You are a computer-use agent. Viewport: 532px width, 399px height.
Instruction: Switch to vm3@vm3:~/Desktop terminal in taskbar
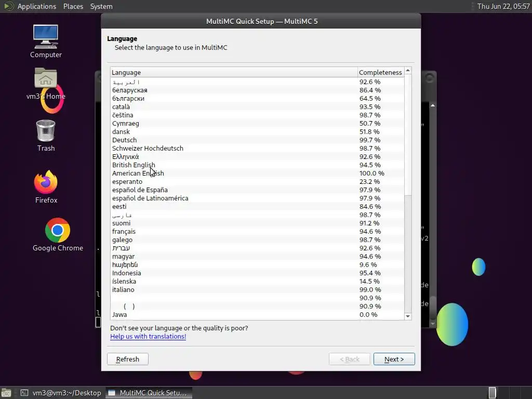(61, 393)
